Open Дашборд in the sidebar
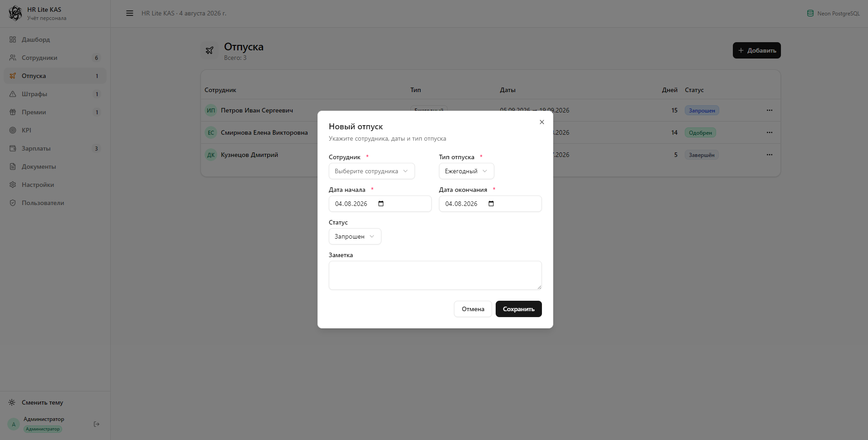The image size is (868, 440). 55,39
